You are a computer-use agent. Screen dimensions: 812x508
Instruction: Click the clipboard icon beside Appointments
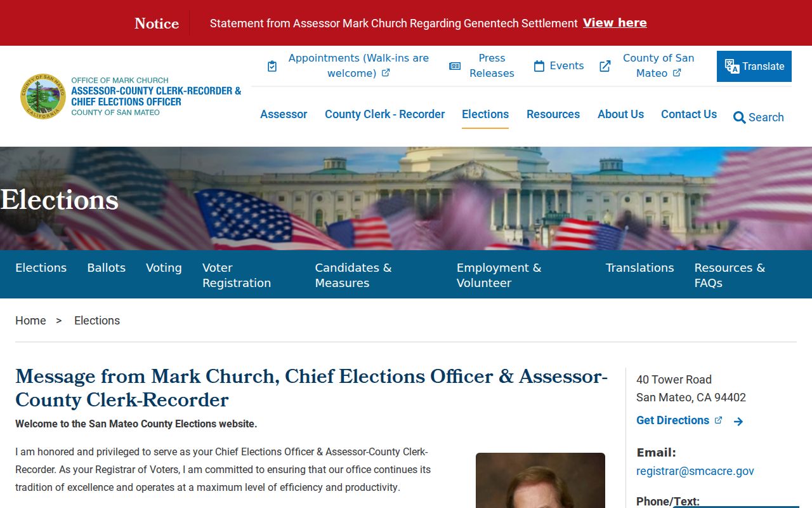[x=272, y=66]
